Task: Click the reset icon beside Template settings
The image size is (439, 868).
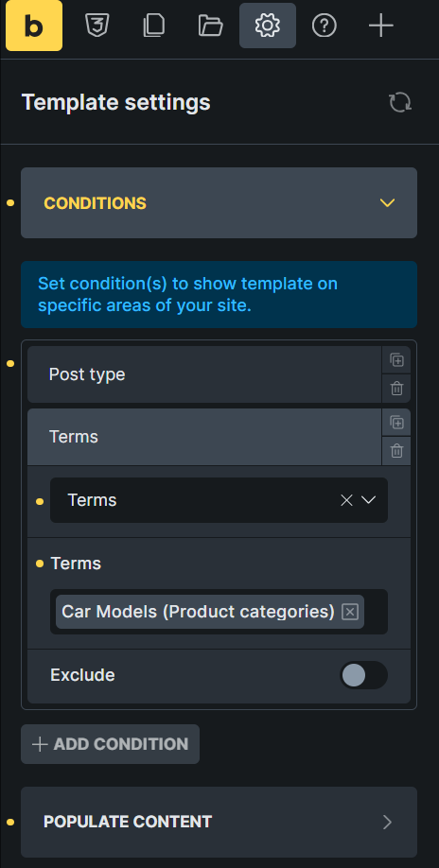Action: [400, 103]
